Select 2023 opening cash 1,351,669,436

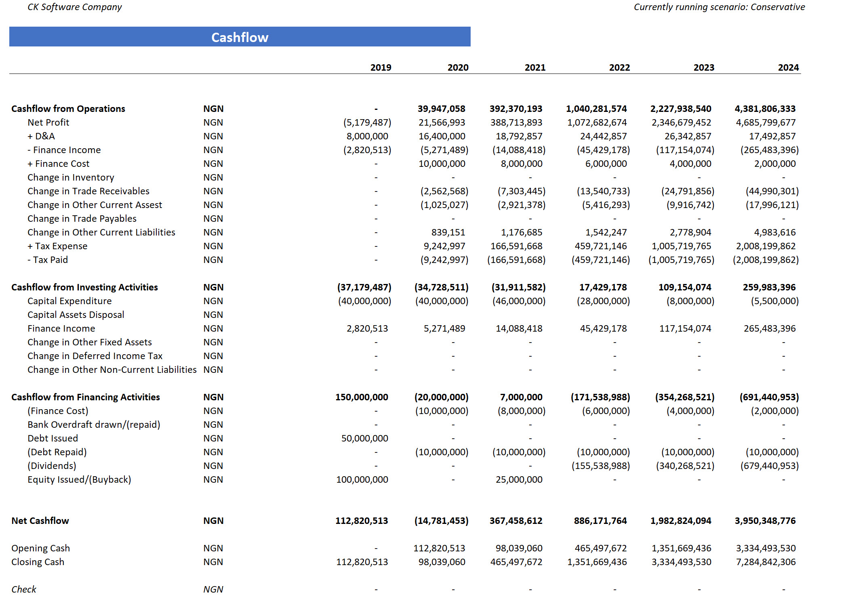point(681,548)
